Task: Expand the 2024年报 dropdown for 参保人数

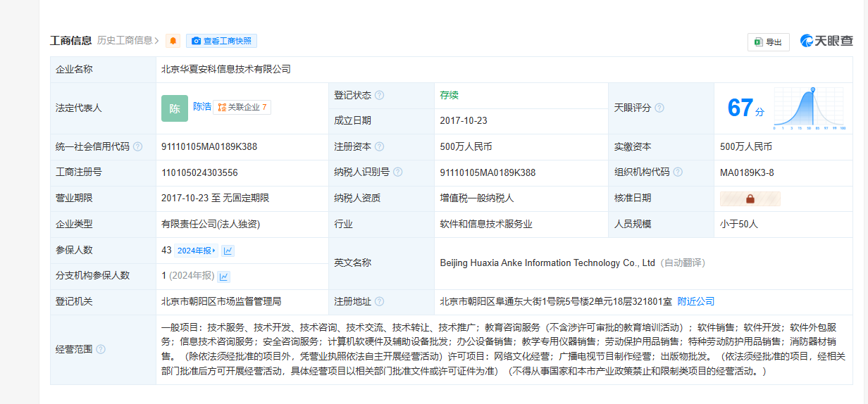Action: [197, 251]
